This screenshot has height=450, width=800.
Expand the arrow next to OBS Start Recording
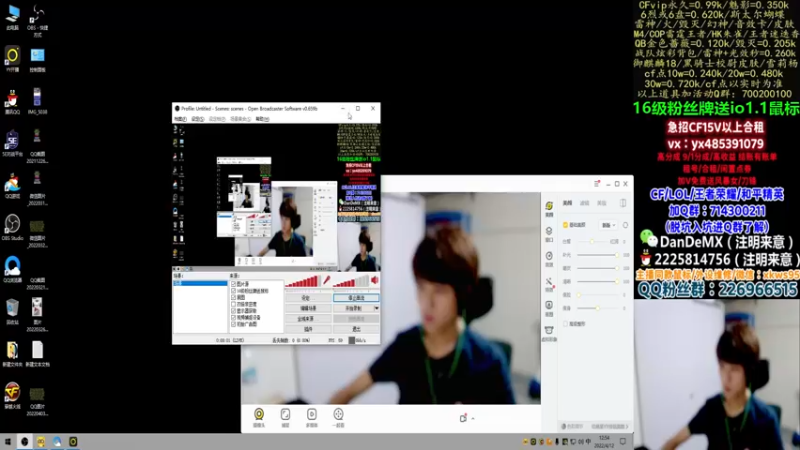(377, 308)
